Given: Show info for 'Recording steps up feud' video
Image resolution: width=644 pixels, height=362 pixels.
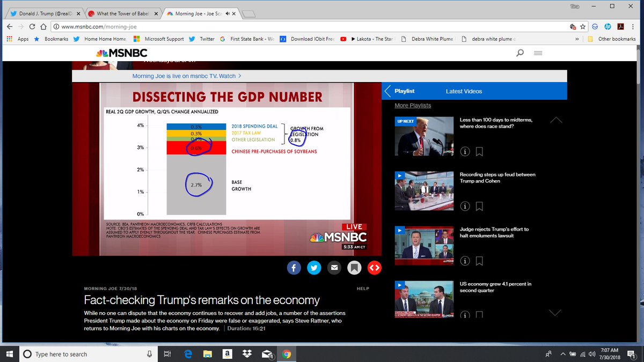Looking at the screenshot, I should [x=465, y=206].
